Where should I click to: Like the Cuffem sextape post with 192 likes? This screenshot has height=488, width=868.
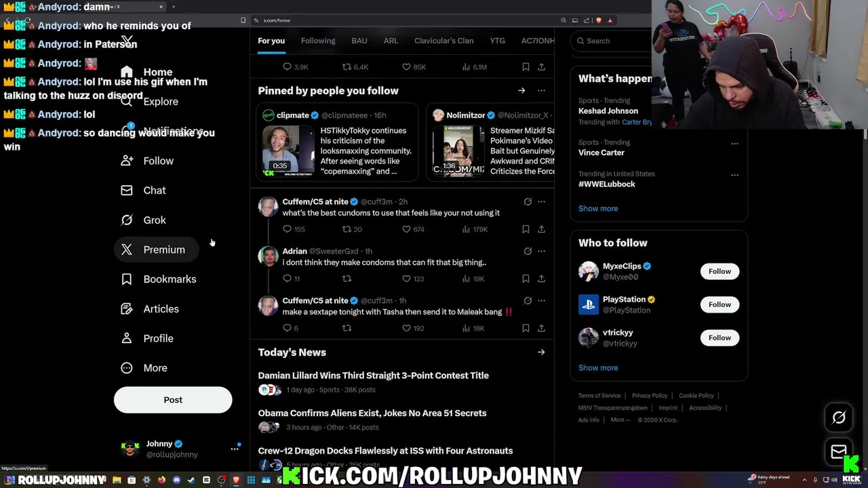click(x=413, y=328)
